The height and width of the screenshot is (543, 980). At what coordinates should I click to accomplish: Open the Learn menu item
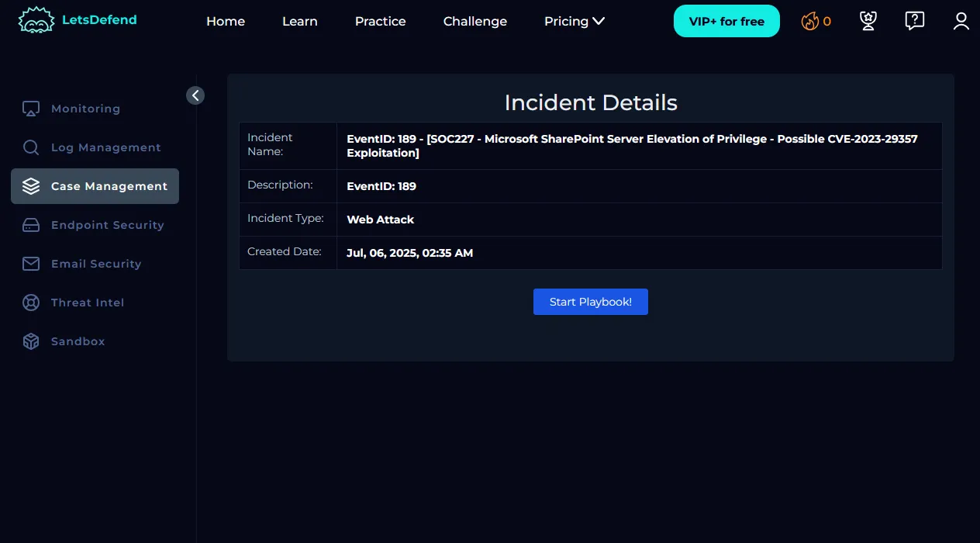tap(300, 21)
